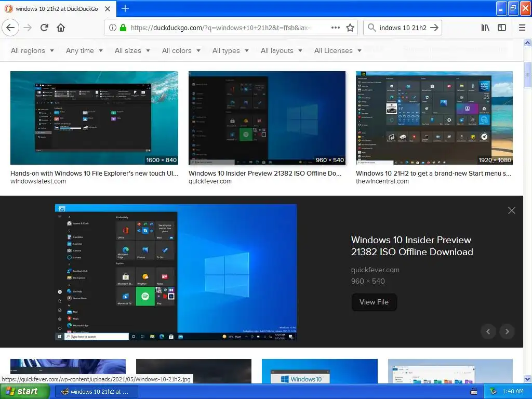The width and height of the screenshot is (532, 399).
Task: Click the scrollbar down arrow
Action: (x=528, y=379)
